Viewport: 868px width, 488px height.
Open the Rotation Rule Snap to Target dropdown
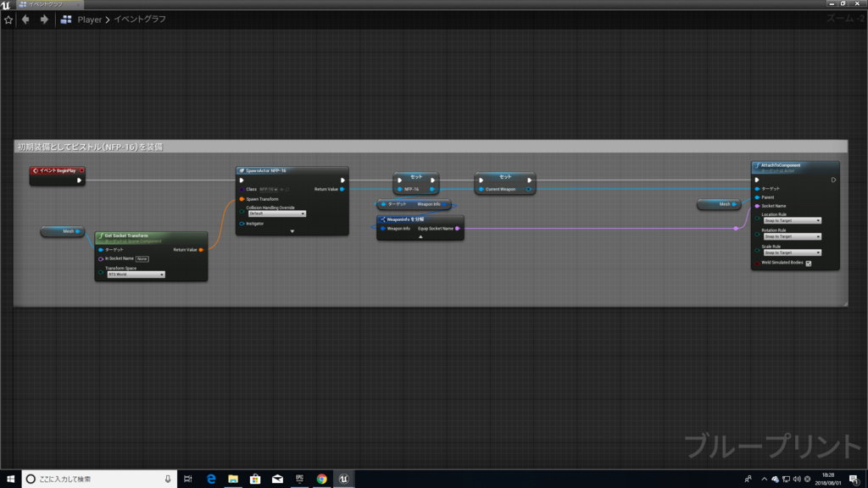click(x=793, y=237)
